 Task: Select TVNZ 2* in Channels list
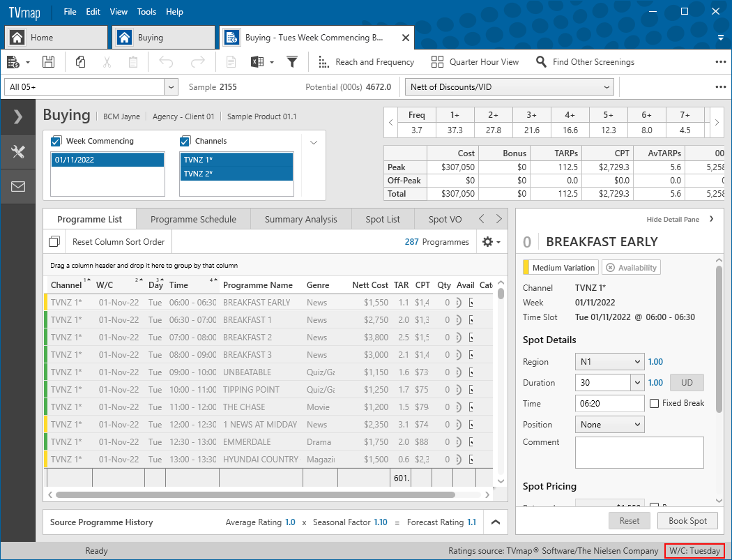pos(237,174)
